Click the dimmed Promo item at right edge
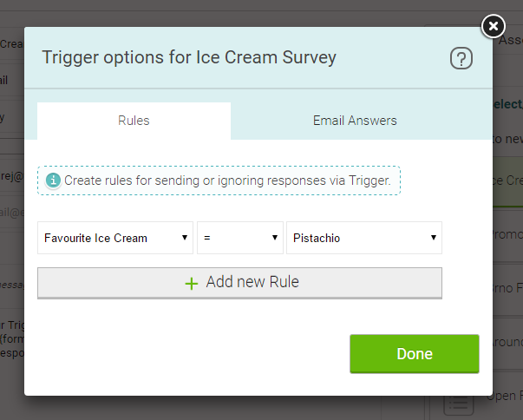Screen dimensions: 523x420 (507, 235)
